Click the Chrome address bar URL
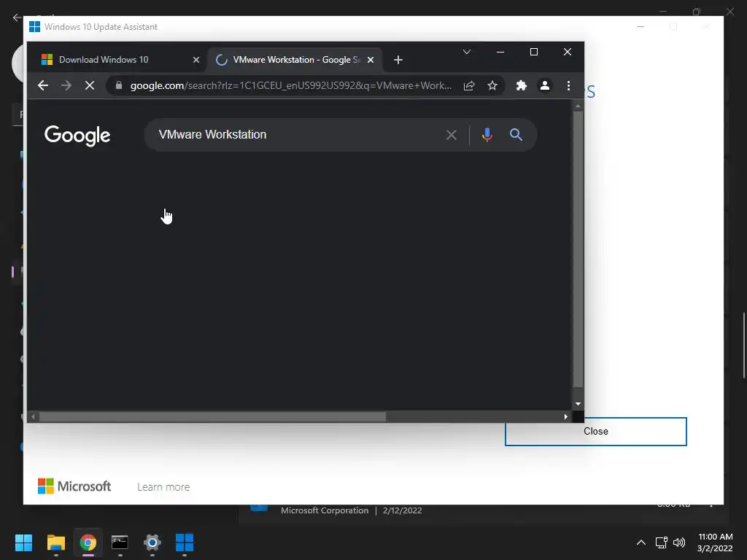747x560 pixels. tap(290, 86)
